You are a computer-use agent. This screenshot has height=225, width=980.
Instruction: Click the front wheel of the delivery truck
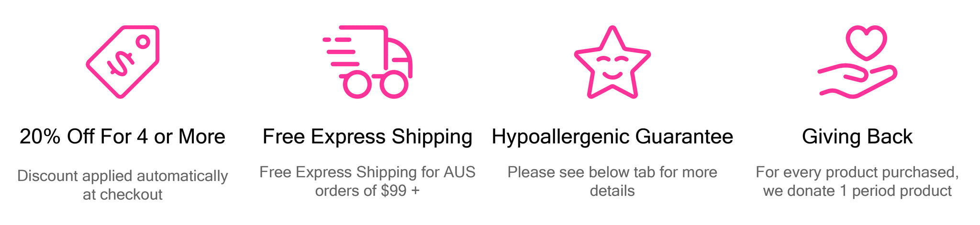[394, 85]
